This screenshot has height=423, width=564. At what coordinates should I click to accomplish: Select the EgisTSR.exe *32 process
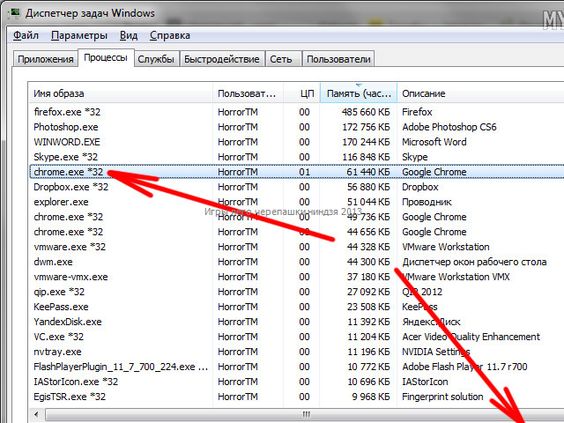tap(296, 397)
